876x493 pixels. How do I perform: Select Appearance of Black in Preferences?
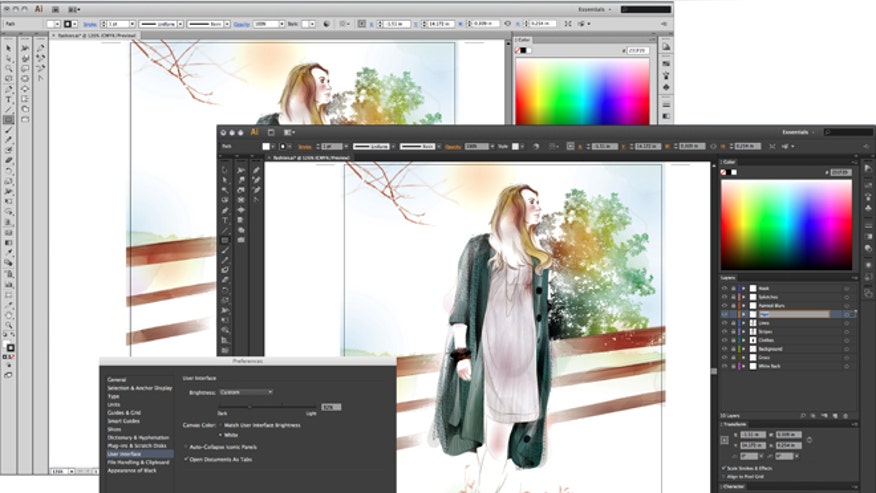click(132, 471)
